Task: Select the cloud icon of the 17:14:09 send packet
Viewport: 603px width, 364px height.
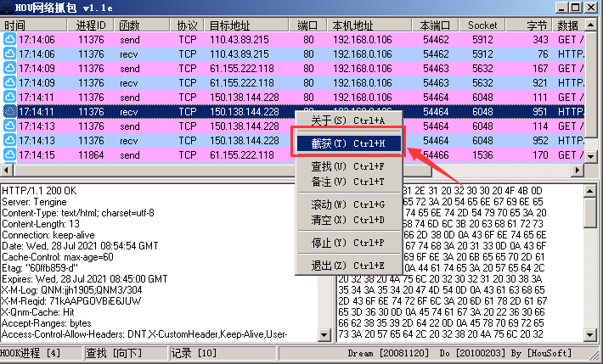Action: (9, 68)
